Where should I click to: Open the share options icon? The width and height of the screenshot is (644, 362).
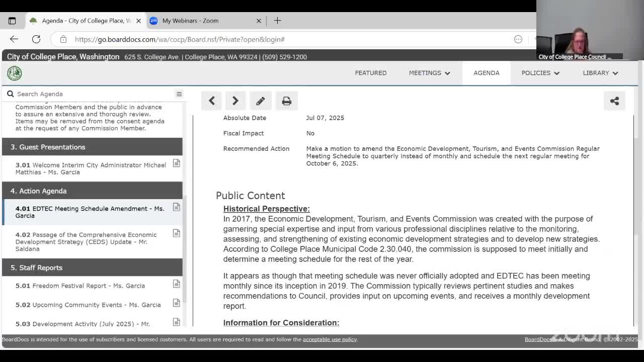coord(614,101)
